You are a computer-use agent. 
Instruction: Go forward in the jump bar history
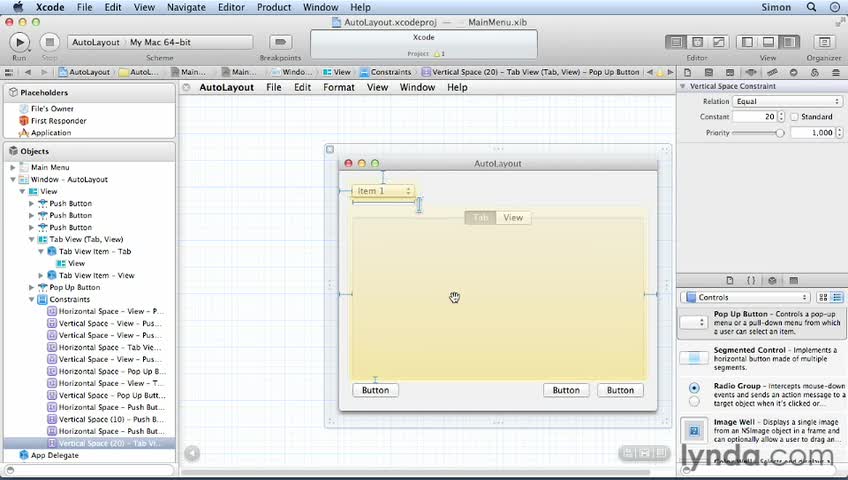coord(44,72)
